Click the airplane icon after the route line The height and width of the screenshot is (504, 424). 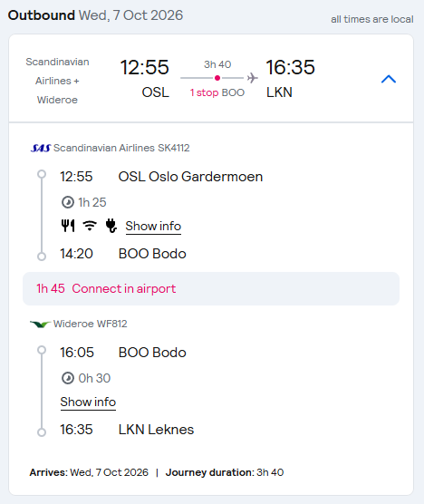tap(253, 78)
